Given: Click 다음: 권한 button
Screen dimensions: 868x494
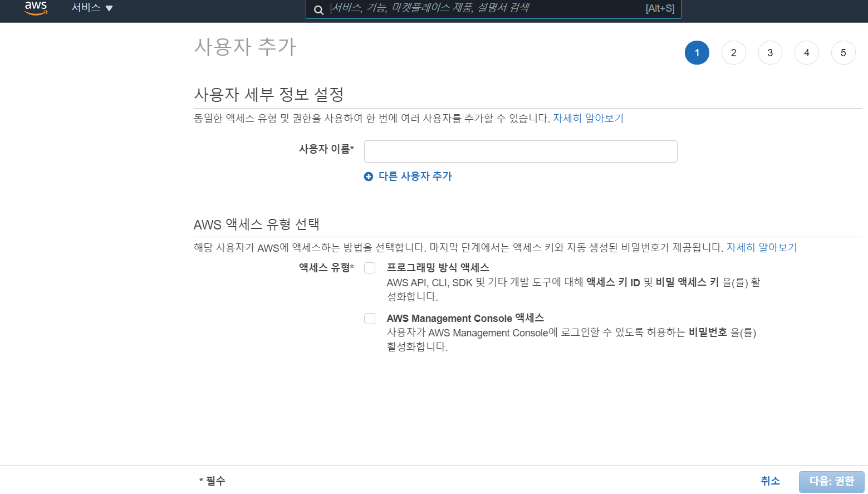Looking at the screenshot, I should pos(832,482).
